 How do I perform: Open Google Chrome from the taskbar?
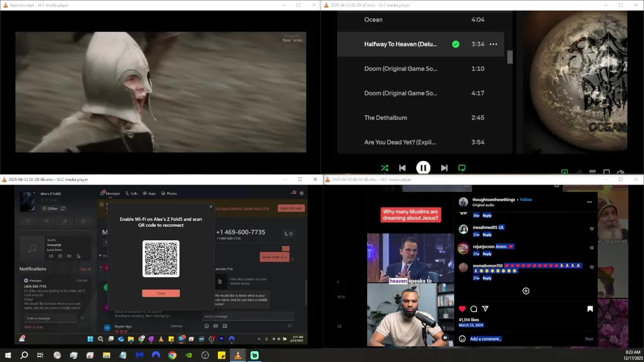[x=173, y=355]
